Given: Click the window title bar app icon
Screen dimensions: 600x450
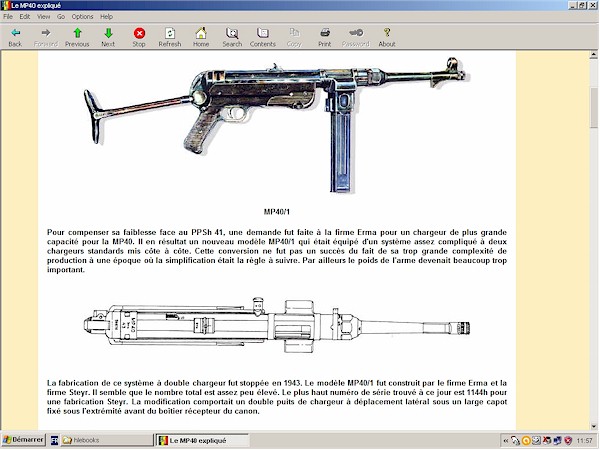Looking at the screenshot, I should 5,5.
